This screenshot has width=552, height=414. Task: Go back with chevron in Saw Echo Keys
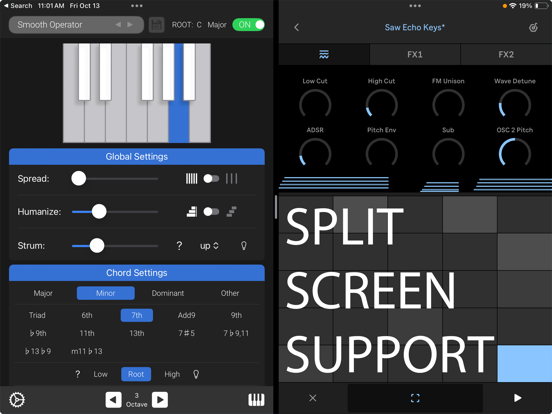click(296, 27)
